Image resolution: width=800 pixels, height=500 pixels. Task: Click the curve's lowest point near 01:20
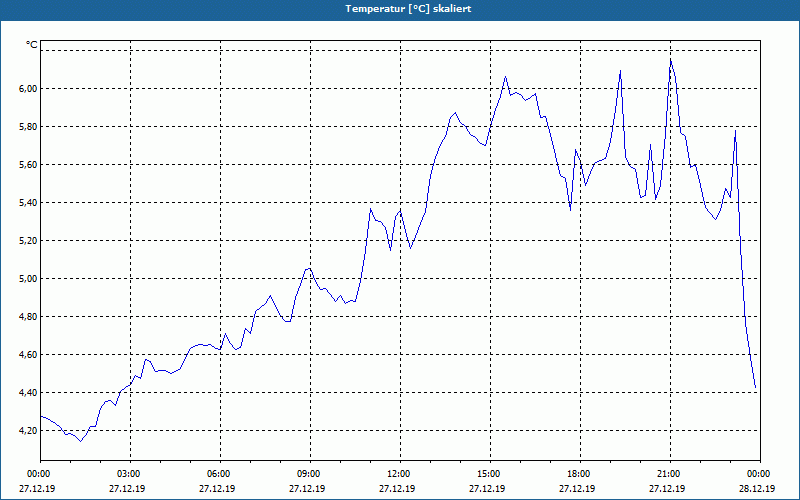tap(81, 441)
